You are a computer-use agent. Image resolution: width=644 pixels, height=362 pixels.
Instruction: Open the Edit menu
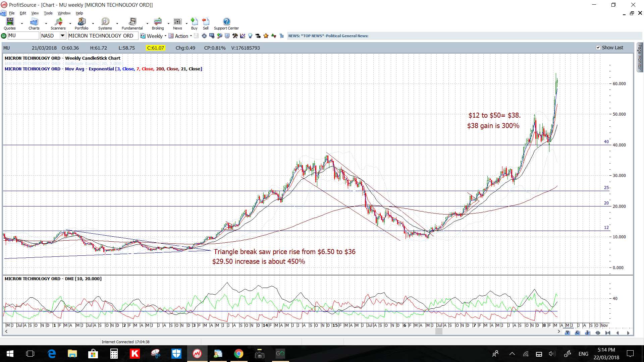coord(23,13)
